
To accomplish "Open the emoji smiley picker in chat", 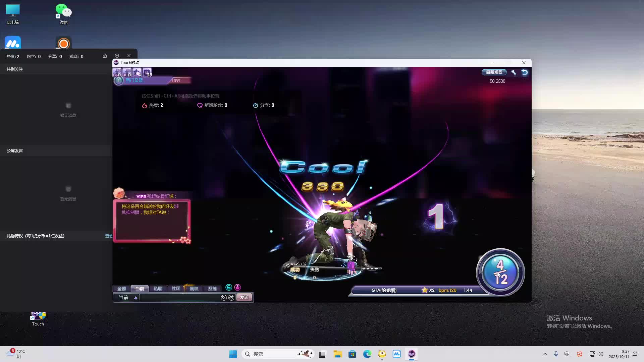I will point(231,298).
